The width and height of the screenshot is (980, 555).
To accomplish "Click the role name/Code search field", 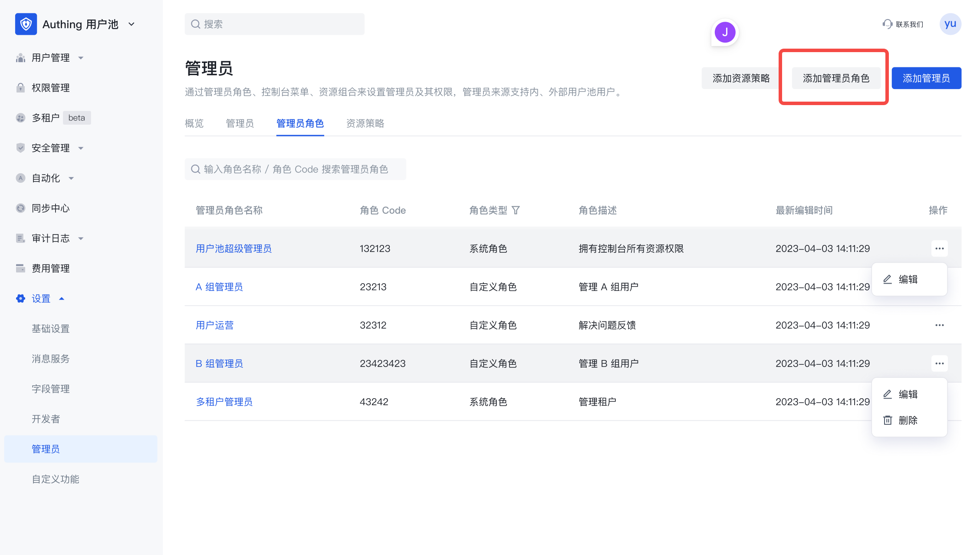I will (x=295, y=169).
